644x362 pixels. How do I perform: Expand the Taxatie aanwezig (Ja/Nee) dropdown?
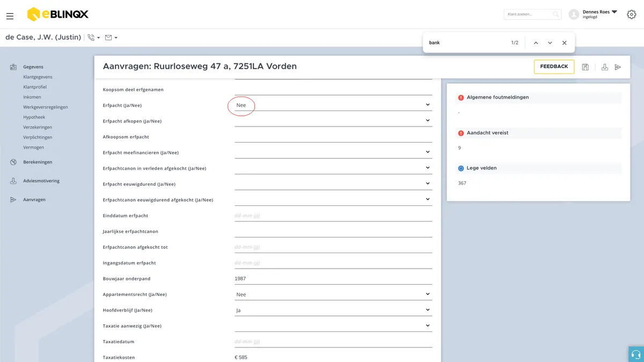point(333,326)
